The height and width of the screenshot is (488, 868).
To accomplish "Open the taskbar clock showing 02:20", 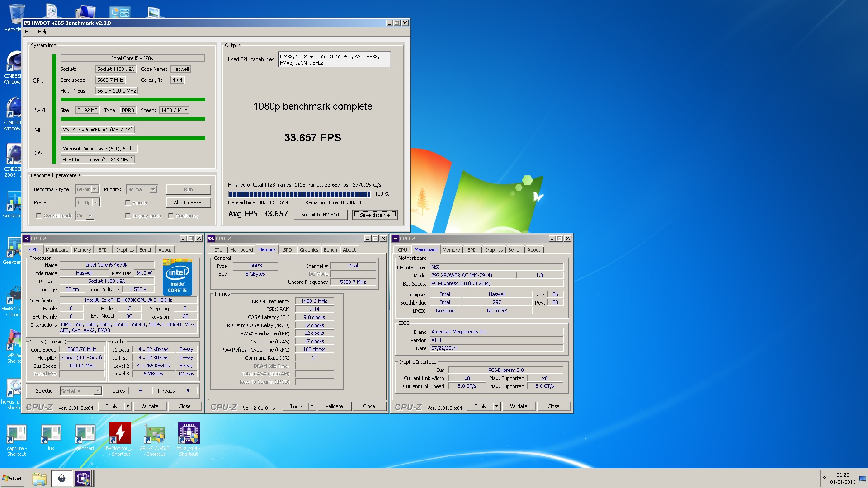I will [843, 479].
